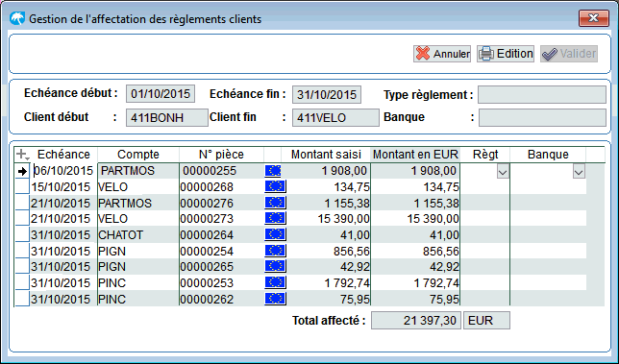Image resolution: width=619 pixels, height=364 pixels.
Task: Select the Echéance fin date field
Action: coord(327,95)
